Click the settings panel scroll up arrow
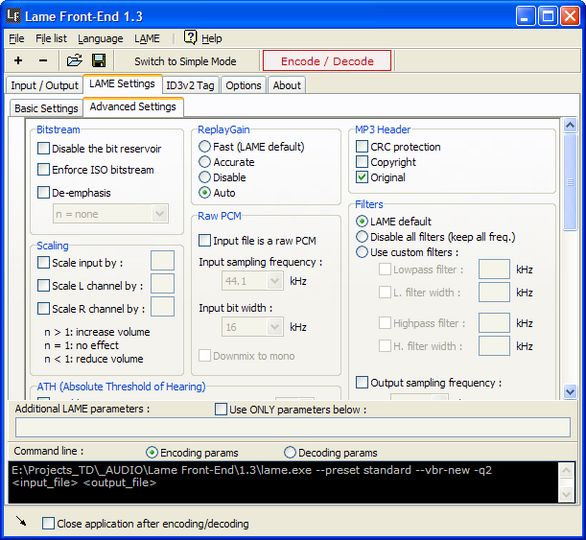 [570, 125]
